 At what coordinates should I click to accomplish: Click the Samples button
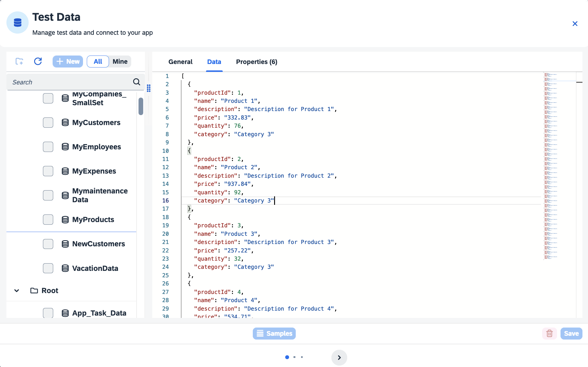pos(274,333)
